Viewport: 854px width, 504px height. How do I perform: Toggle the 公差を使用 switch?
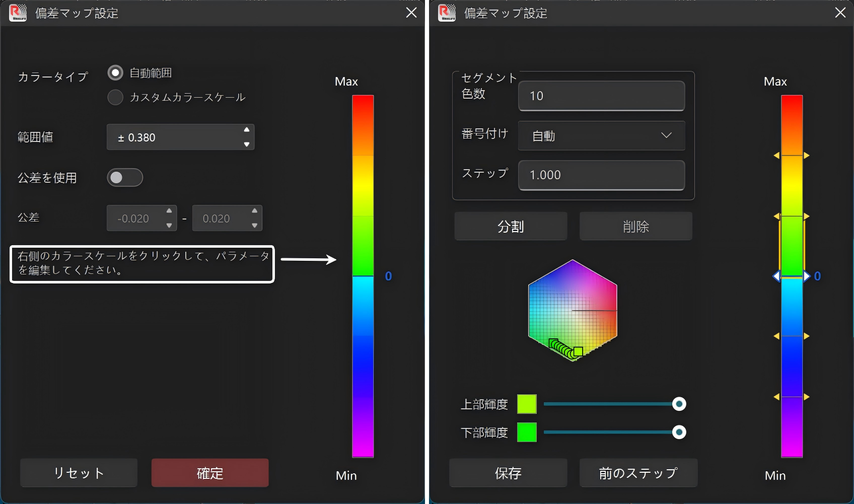(125, 177)
